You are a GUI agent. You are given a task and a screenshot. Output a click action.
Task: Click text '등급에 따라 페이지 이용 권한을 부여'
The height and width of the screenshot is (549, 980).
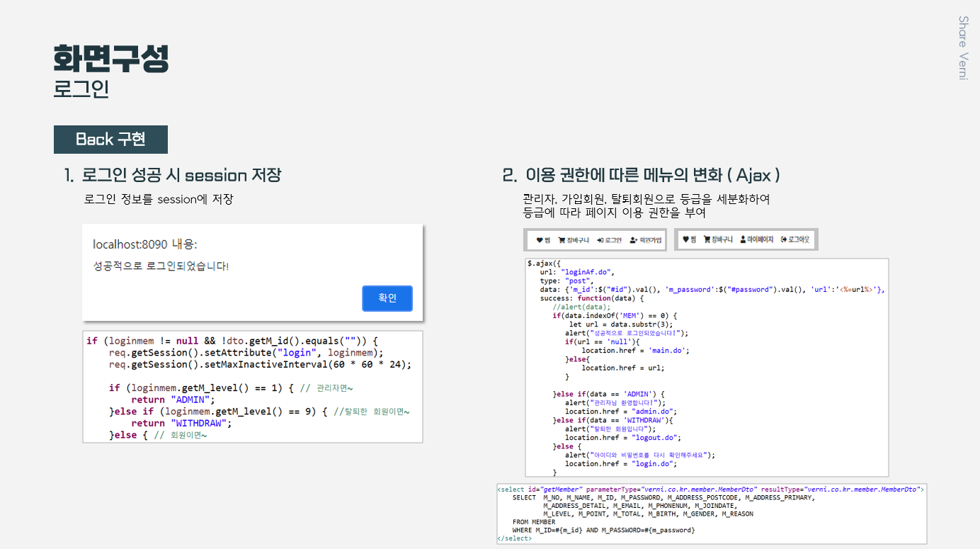coord(614,212)
